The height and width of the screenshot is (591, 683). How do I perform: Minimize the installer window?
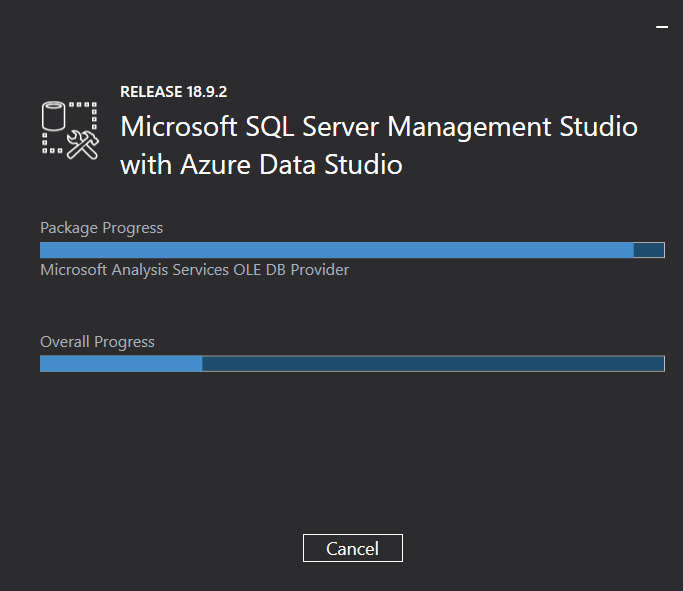tap(662, 27)
